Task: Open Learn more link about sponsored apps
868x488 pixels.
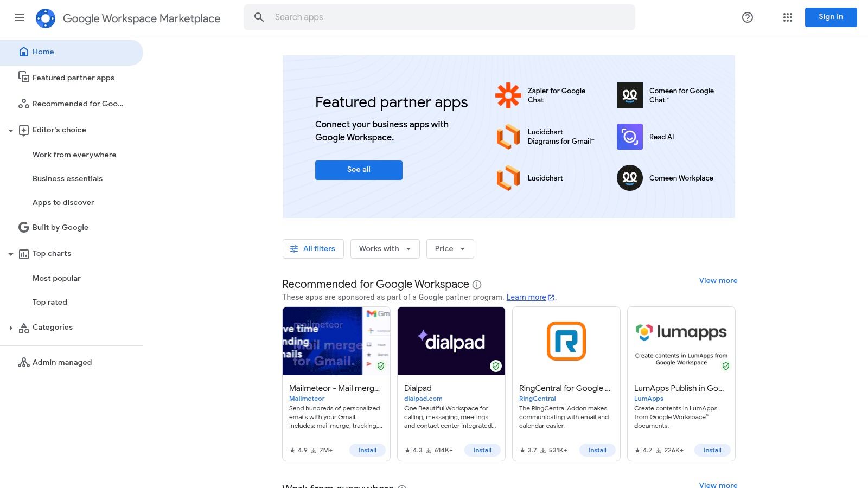Action: pyautogui.click(x=526, y=297)
